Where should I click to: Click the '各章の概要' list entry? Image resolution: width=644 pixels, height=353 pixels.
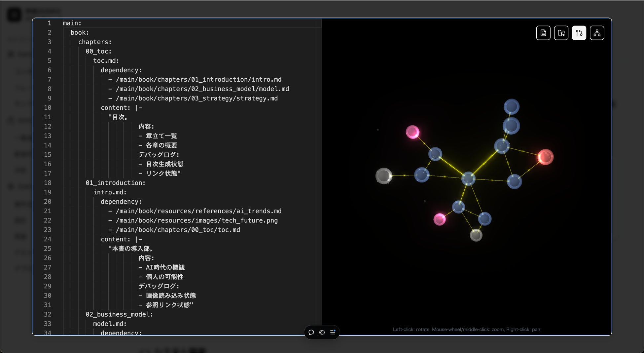pos(161,145)
